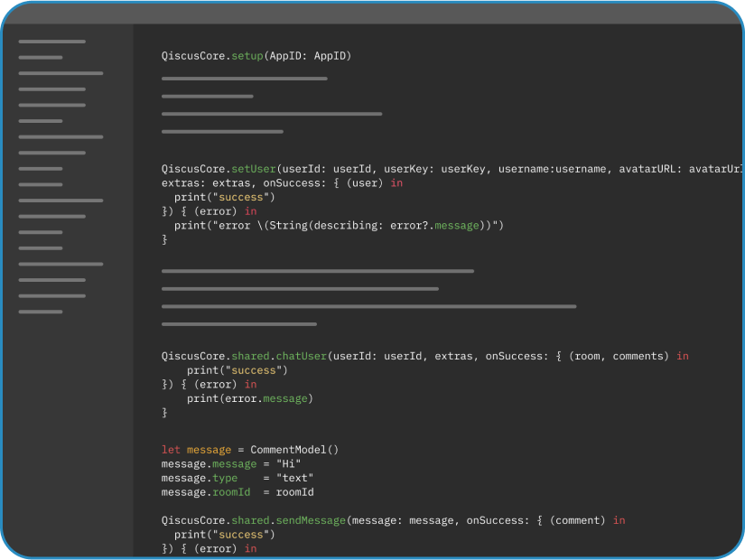Click 'print("error \(String(describing:' line
The image size is (745, 560).
pos(339,225)
